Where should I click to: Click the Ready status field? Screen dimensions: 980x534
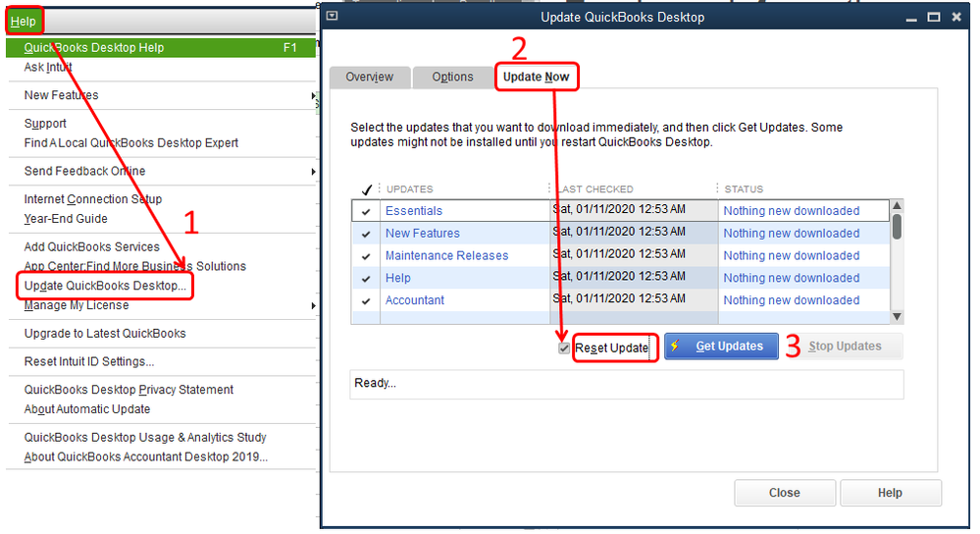click(x=626, y=384)
